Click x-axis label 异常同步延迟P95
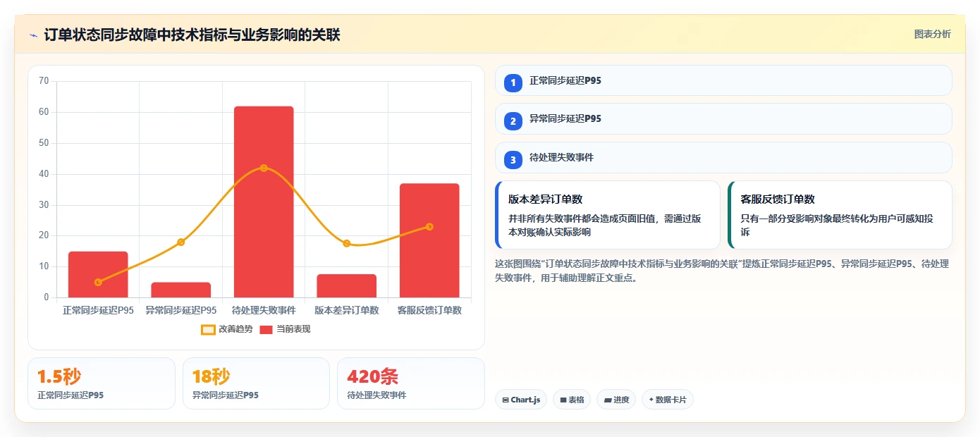 point(181,310)
